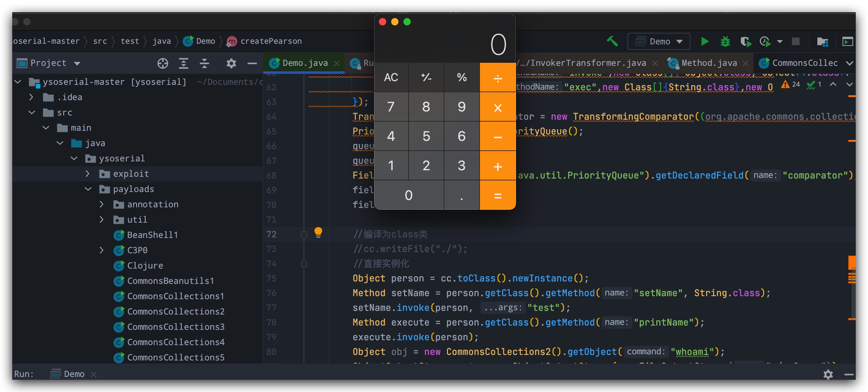Open Project panel settings gear
The width and height of the screenshot is (868, 392).
tap(231, 63)
